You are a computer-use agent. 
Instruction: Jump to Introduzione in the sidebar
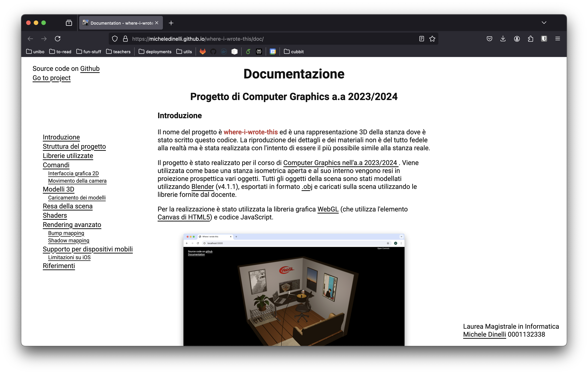point(61,137)
